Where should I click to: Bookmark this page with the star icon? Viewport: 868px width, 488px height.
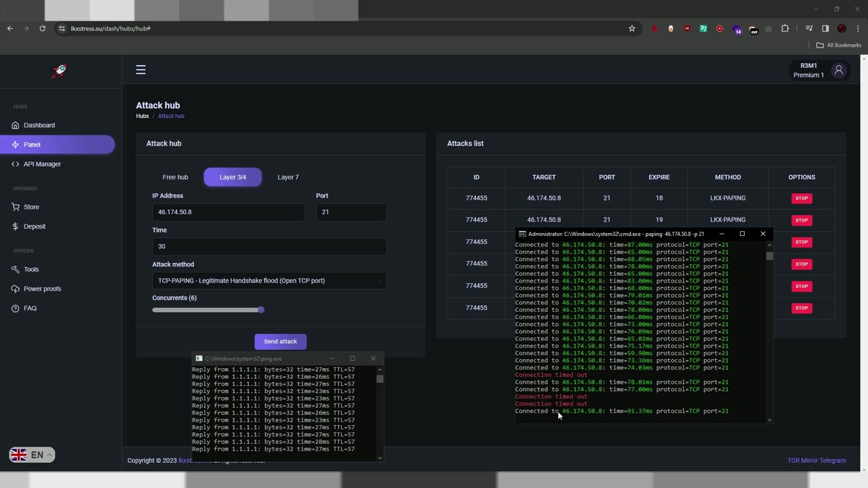632,28
